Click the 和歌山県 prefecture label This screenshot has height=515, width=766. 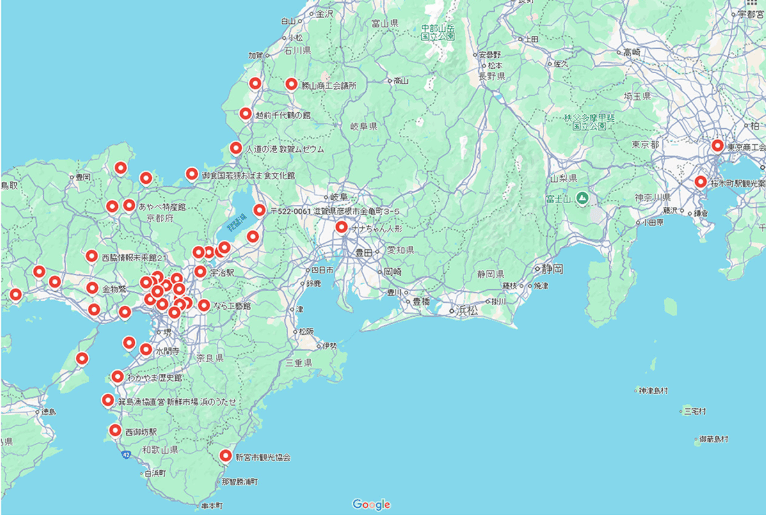point(160,450)
